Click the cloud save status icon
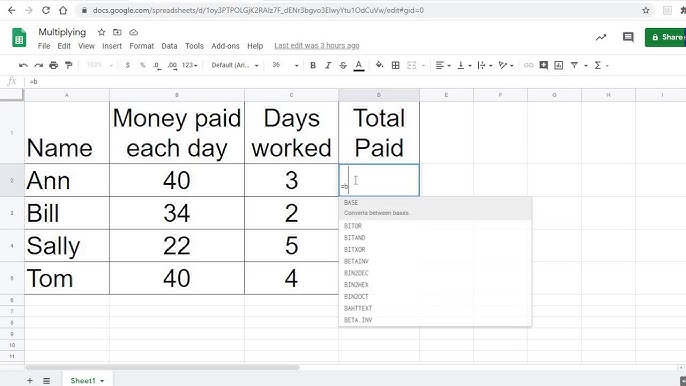 (133, 32)
